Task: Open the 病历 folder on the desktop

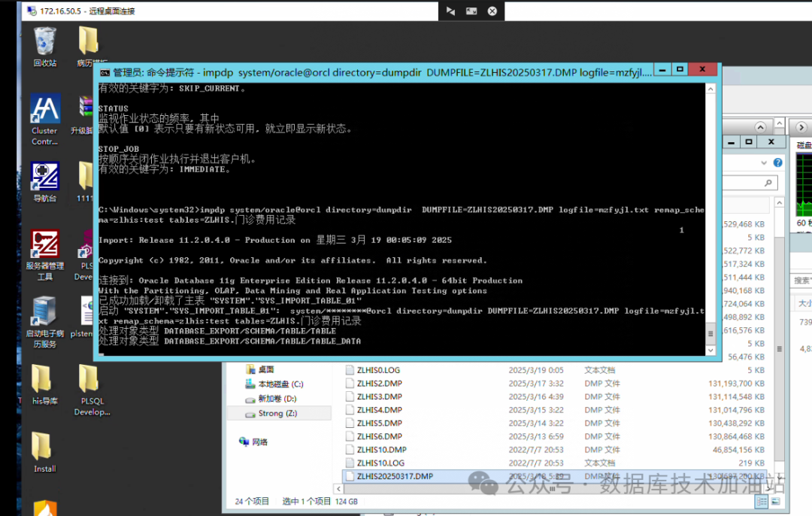Action: pos(89,47)
